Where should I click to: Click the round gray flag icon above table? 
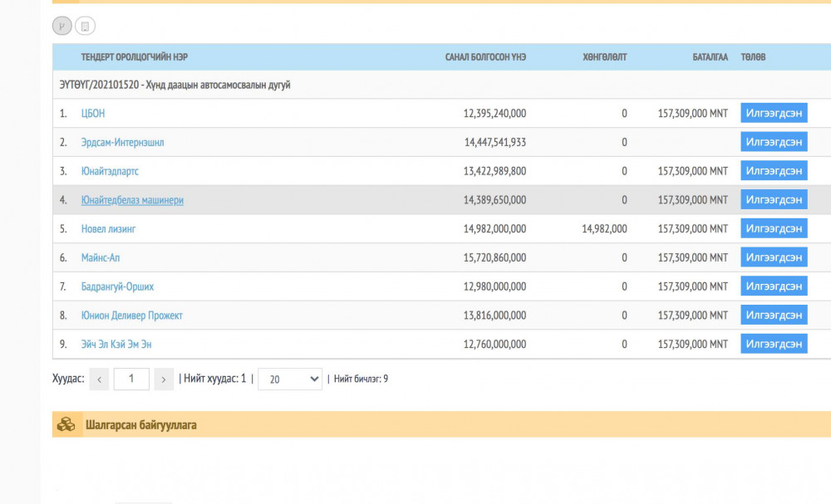point(62,26)
